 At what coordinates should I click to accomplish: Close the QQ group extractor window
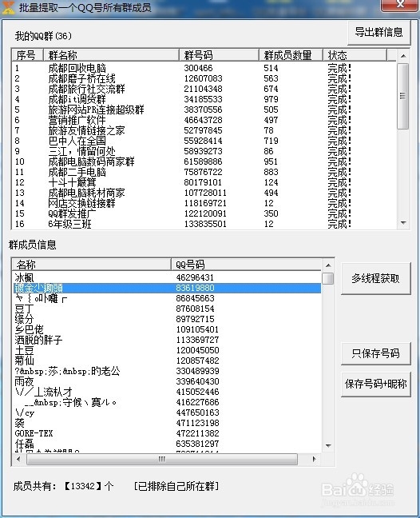coord(400,5)
